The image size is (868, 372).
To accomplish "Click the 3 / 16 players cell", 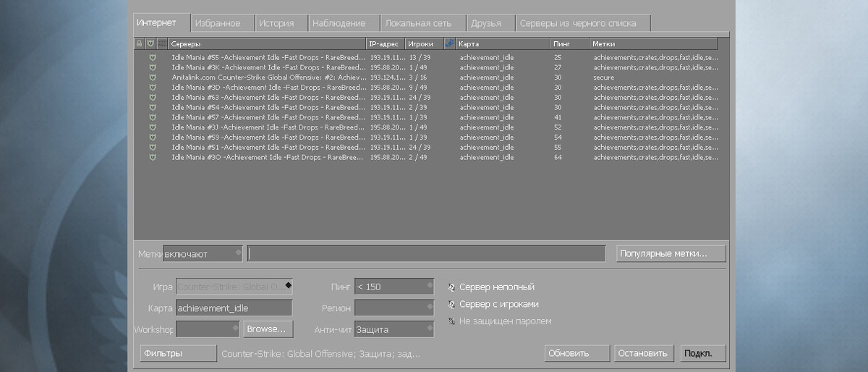I will click(417, 77).
